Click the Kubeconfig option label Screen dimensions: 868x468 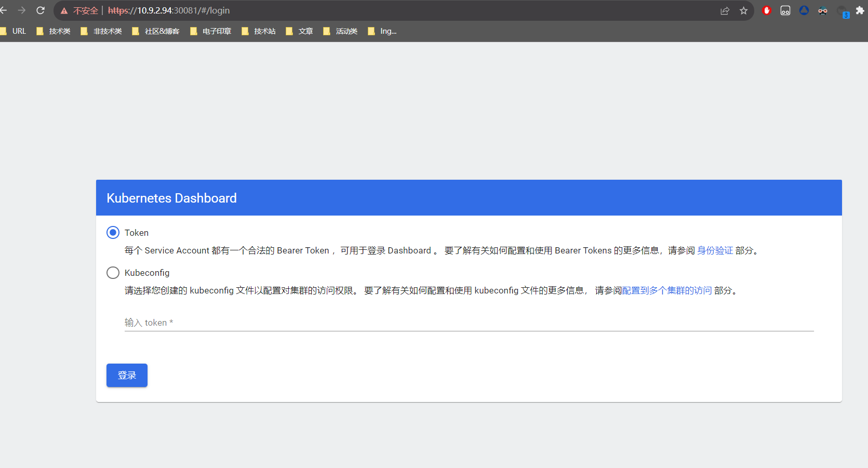pos(147,273)
